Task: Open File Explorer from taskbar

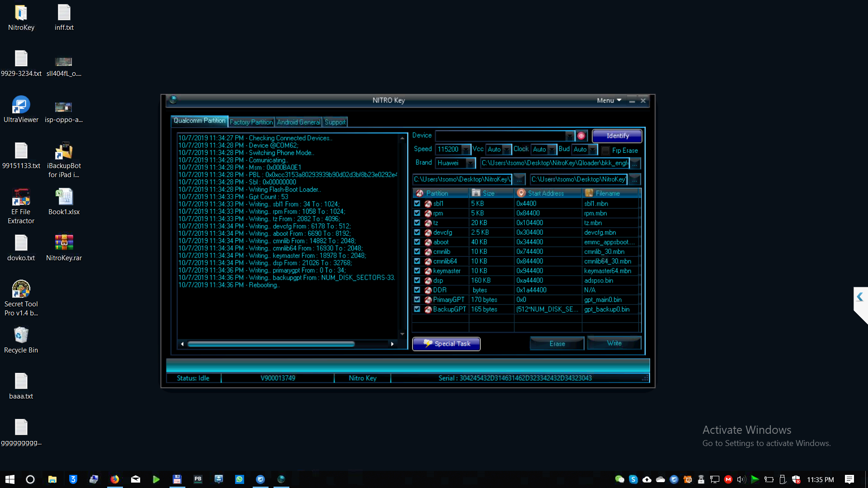Action: click(x=52, y=479)
